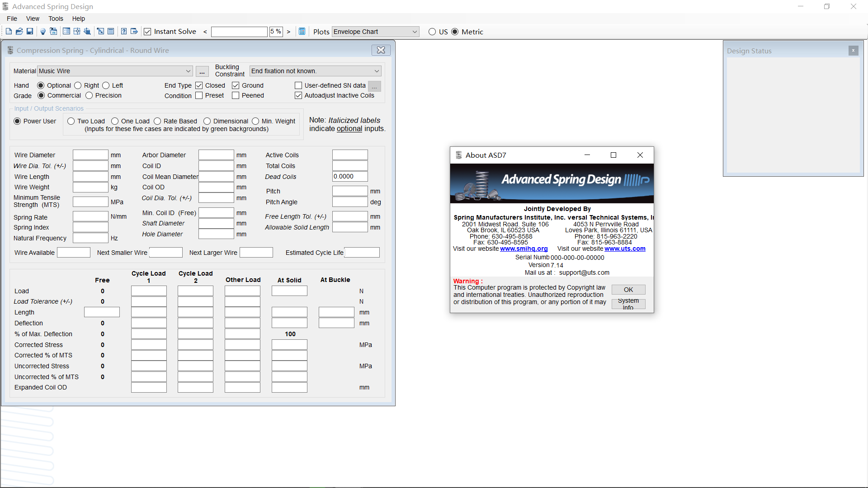Viewport: 868px width, 488px height.
Task: Click the material browse '...' button
Action: 202,71
